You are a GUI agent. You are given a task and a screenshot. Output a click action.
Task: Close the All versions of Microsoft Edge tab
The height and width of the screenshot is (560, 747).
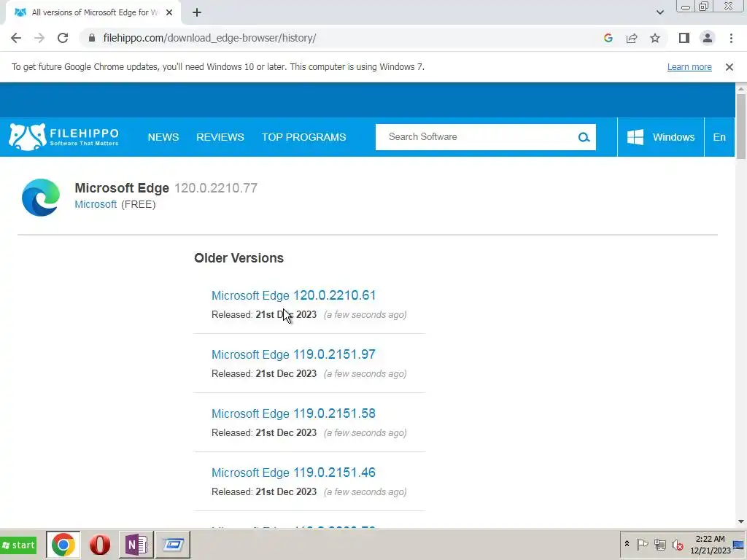(x=169, y=12)
